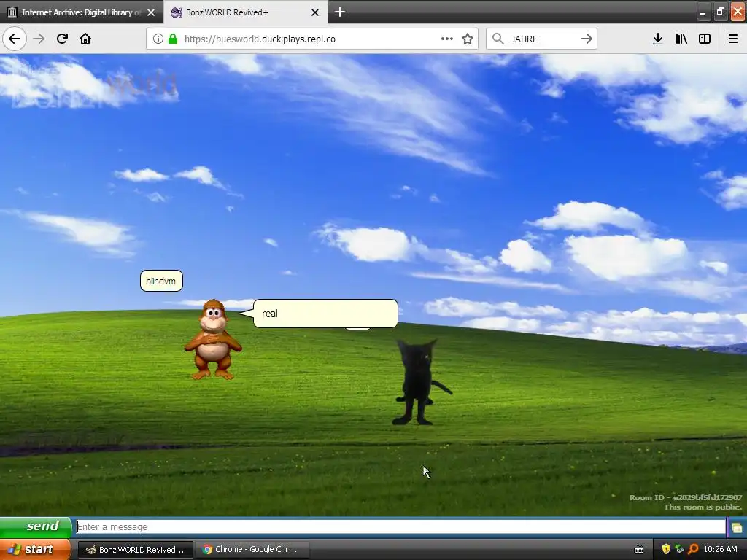Click the forward navigation arrow
747x560 pixels.
[39, 39]
